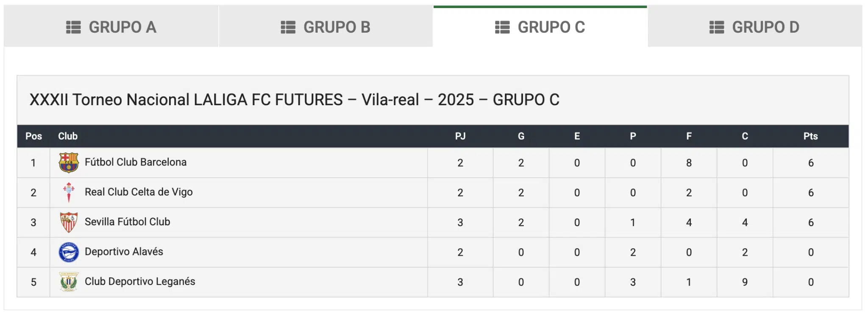Click the PJ column header
This screenshot has width=868, height=316.
pyautogui.click(x=460, y=136)
